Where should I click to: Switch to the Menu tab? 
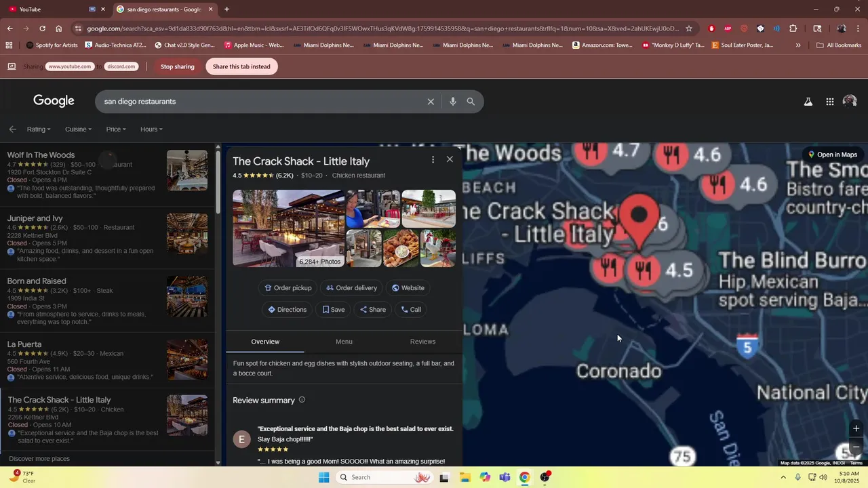pyautogui.click(x=344, y=342)
